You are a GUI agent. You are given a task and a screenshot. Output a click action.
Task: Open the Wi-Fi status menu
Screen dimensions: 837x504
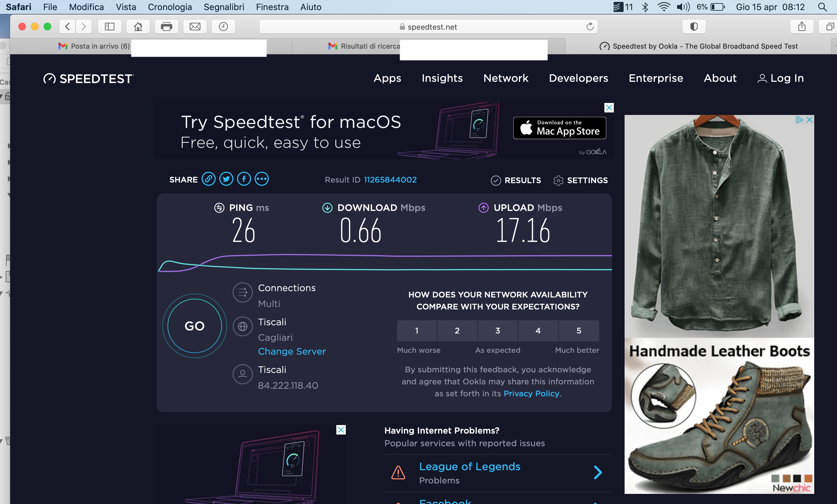(x=664, y=7)
